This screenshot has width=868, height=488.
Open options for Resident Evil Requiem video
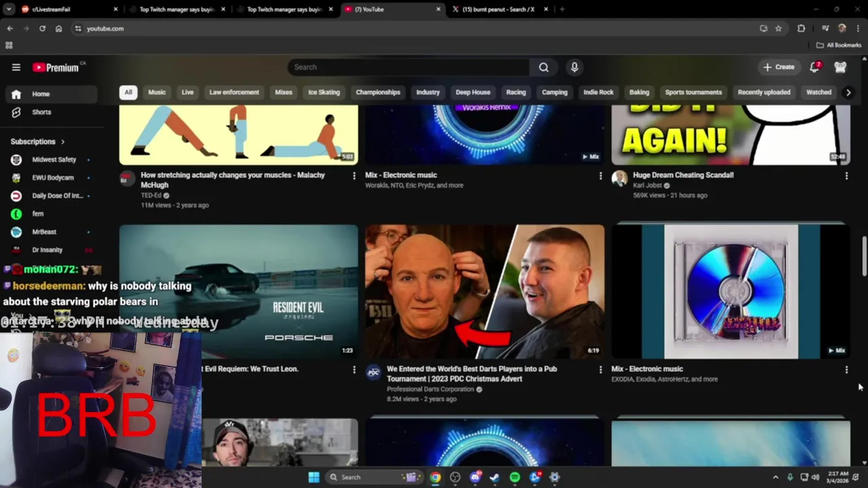(x=353, y=369)
